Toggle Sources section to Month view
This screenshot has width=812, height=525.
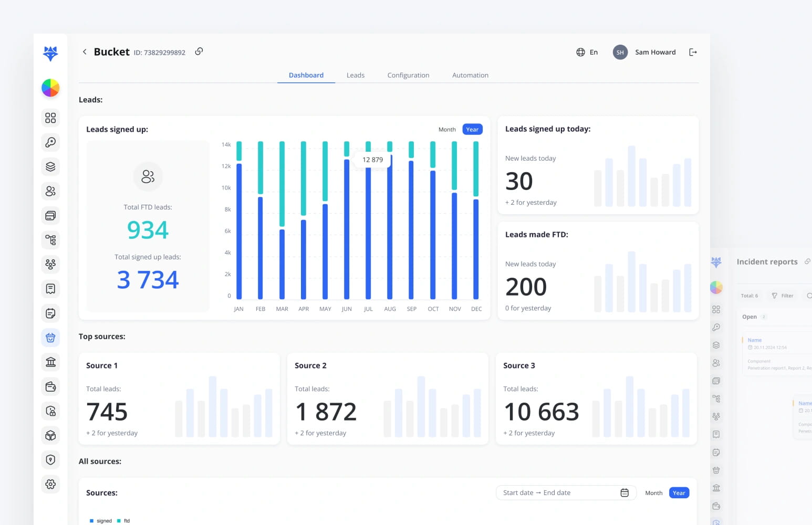[x=653, y=493]
